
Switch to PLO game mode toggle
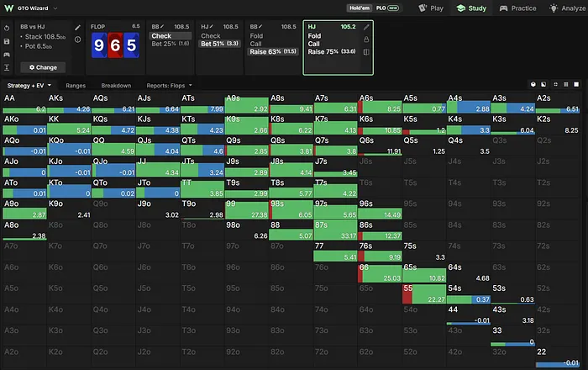coord(387,8)
